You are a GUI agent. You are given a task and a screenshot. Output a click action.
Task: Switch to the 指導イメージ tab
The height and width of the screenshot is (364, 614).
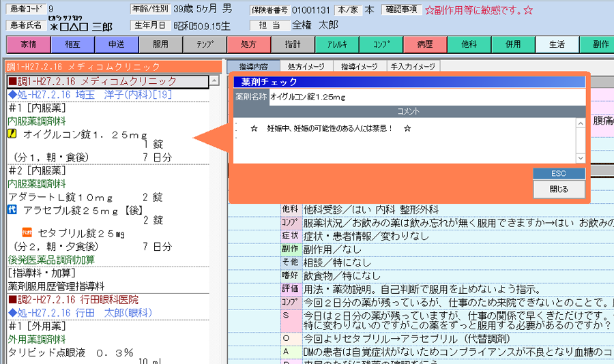pos(360,67)
